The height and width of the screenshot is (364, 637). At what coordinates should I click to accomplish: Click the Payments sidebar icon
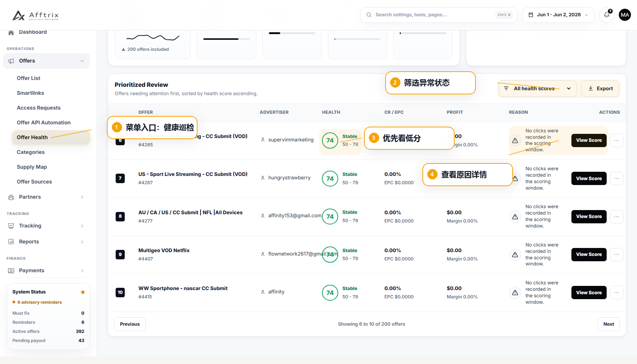click(x=11, y=271)
